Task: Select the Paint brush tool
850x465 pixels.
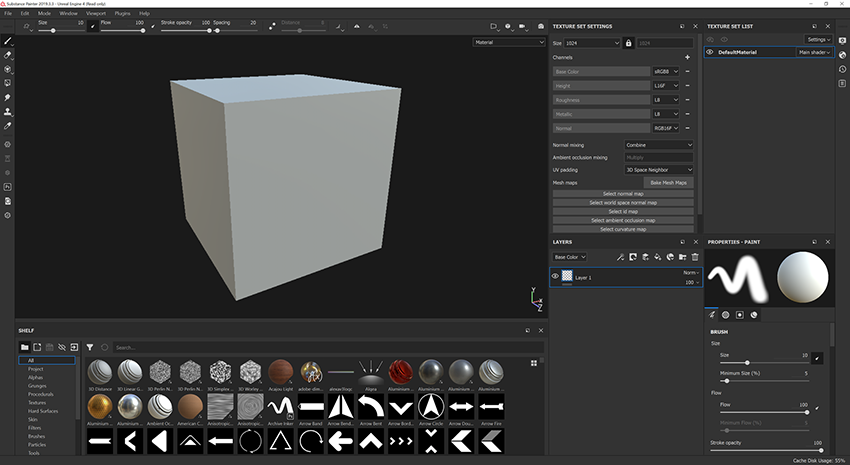Action: pyautogui.click(x=8, y=41)
